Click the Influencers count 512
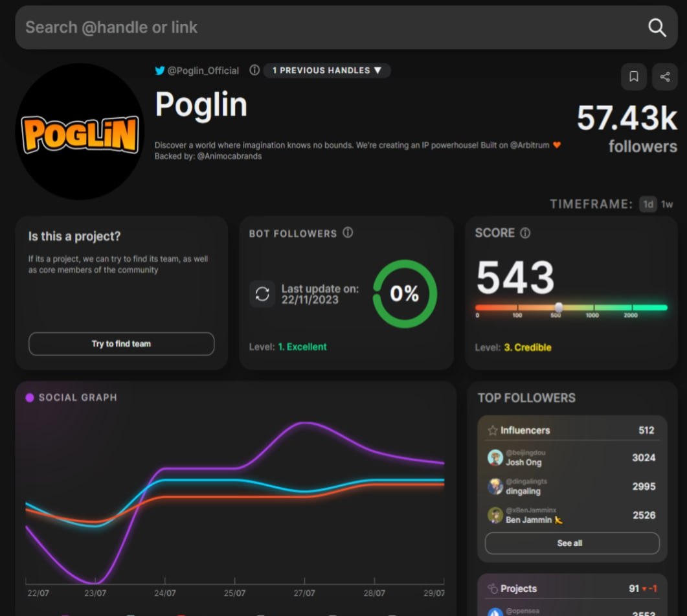This screenshot has height=616, width=687. coord(646,430)
